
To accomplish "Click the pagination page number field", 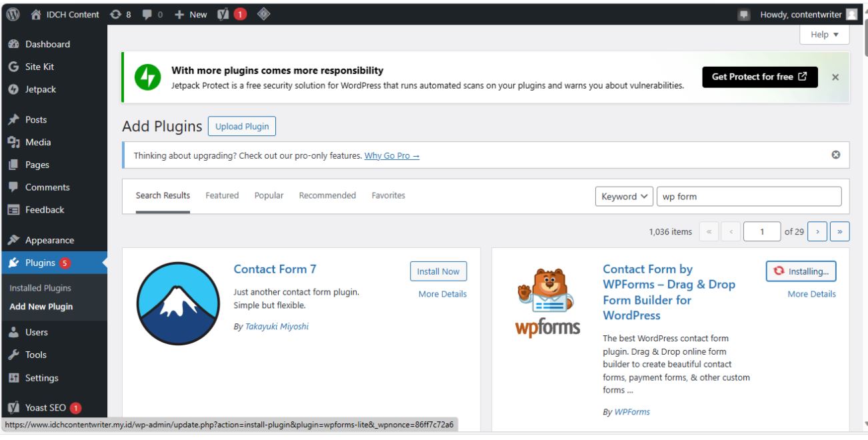I will (762, 231).
